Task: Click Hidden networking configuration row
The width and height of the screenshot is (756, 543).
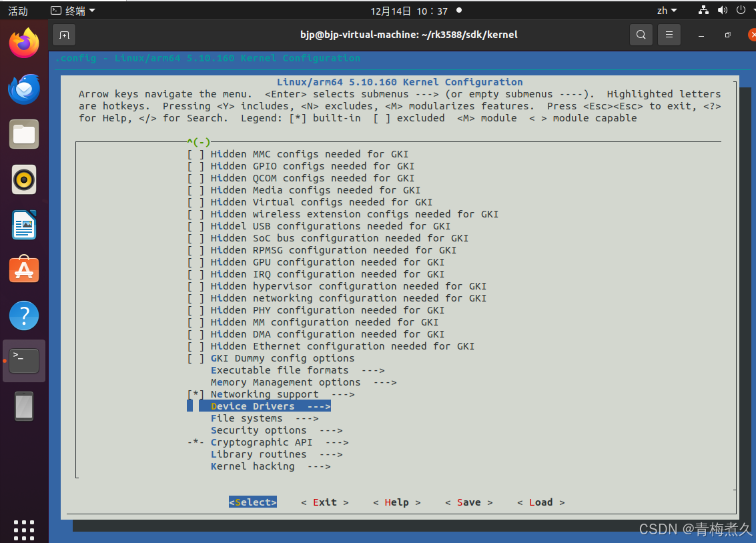Action: tap(337, 299)
